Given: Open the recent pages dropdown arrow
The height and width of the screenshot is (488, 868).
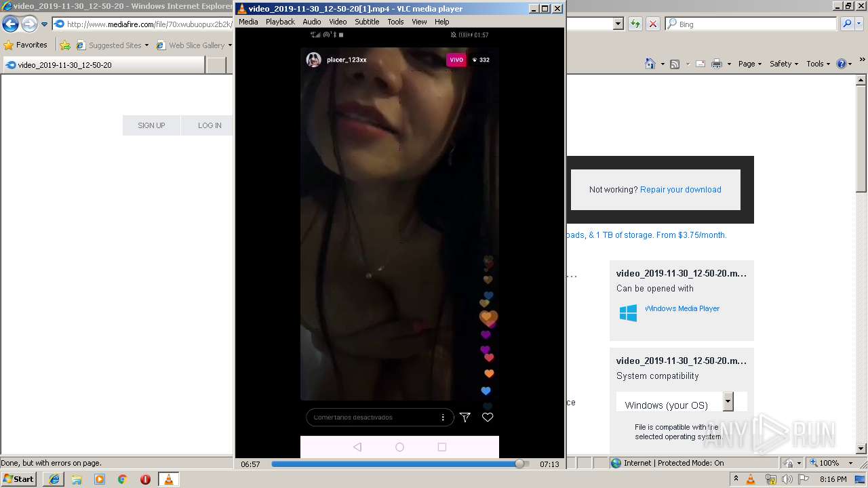Looking at the screenshot, I should [44, 24].
